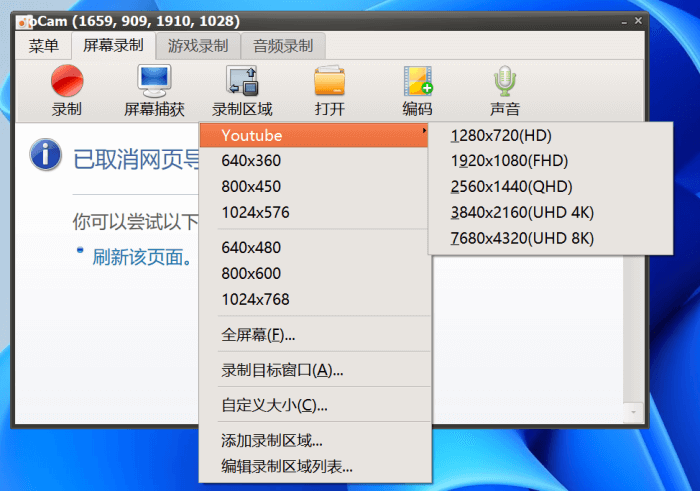Choose 添加录制区域... menu item

(x=314, y=441)
